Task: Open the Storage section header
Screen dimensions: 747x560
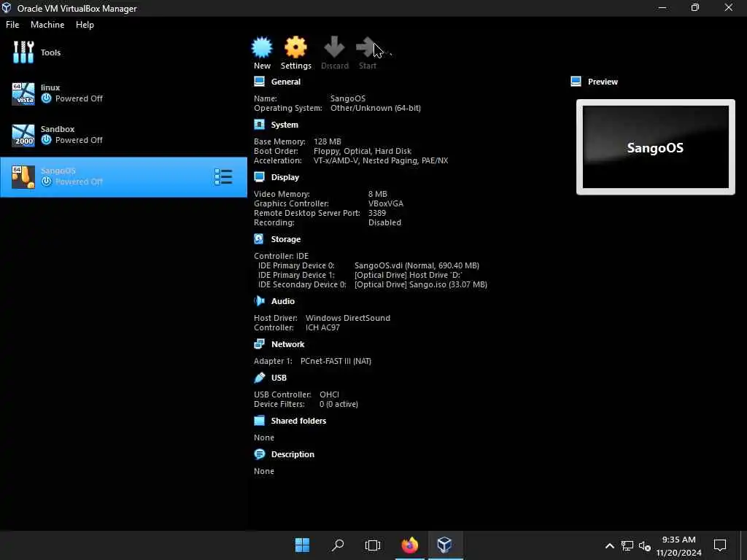Action: point(285,239)
